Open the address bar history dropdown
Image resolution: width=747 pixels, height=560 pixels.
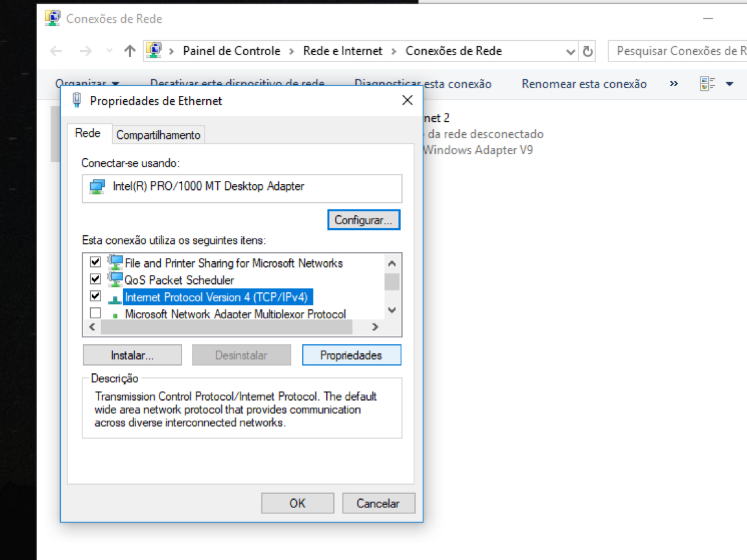[570, 51]
